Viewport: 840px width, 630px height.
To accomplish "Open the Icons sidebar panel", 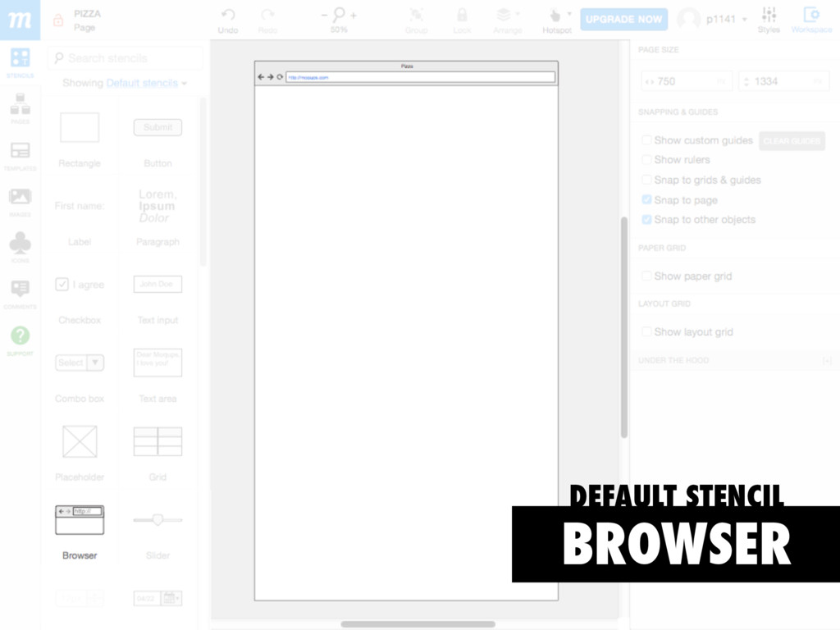I will pos(20,248).
